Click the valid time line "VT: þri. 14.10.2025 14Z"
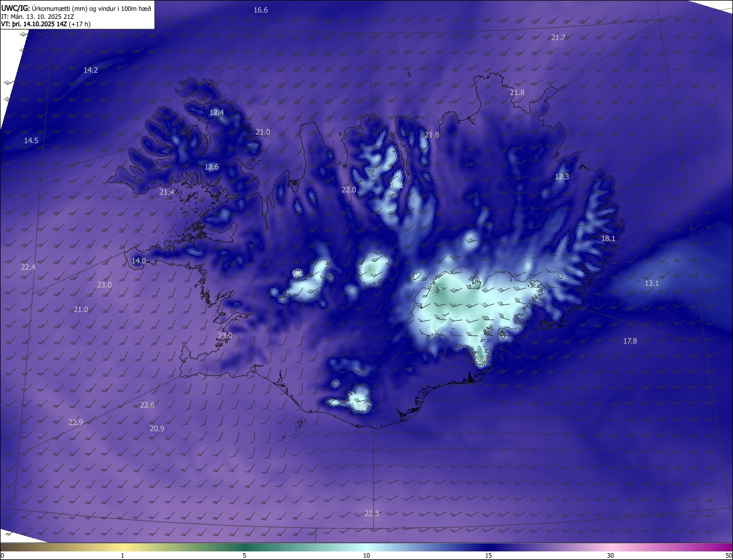The width and height of the screenshot is (733, 560). pyautogui.click(x=33, y=24)
